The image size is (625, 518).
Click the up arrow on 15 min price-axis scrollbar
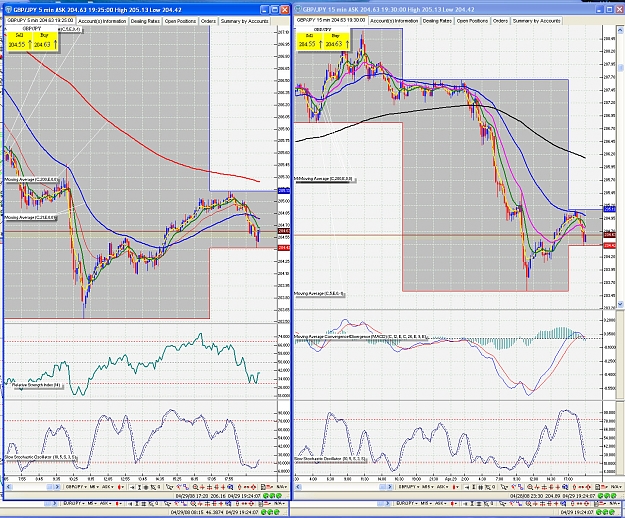click(x=620, y=29)
